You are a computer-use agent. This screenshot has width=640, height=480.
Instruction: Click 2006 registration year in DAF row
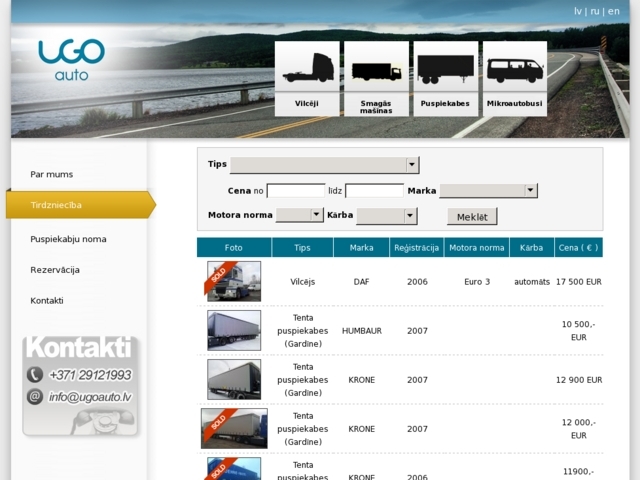(418, 282)
